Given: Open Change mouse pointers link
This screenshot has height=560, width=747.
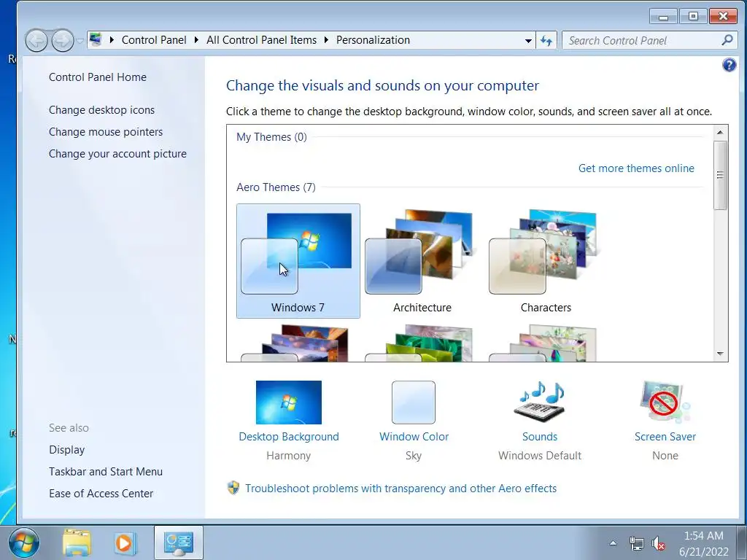Looking at the screenshot, I should (x=106, y=132).
